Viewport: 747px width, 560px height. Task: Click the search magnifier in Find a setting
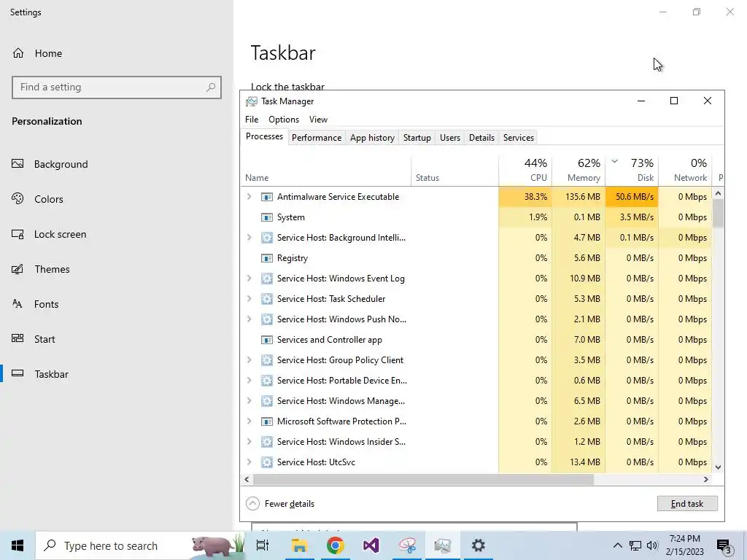211,87
